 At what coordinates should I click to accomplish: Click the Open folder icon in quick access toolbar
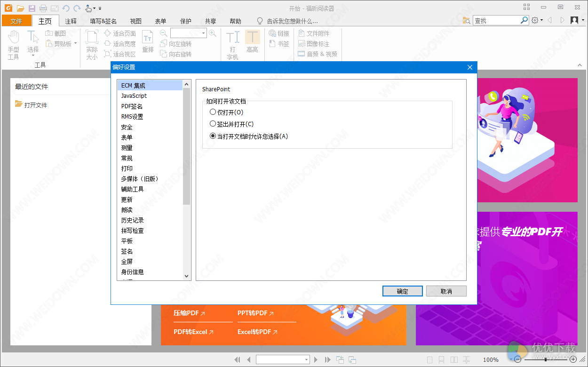(20, 8)
